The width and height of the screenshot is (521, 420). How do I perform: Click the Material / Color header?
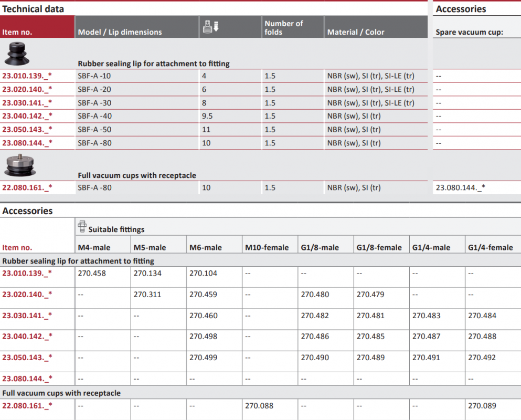click(x=356, y=32)
